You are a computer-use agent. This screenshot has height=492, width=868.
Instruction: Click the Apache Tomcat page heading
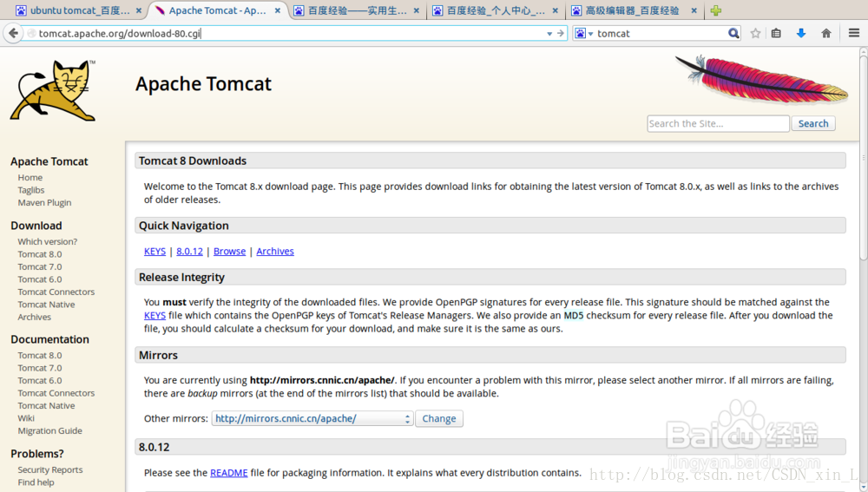(x=203, y=83)
